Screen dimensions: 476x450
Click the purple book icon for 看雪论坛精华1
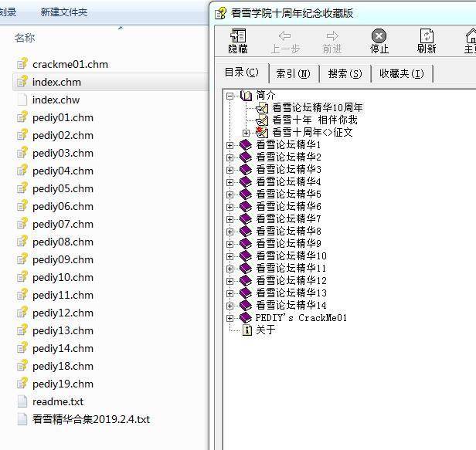coord(246,144)
